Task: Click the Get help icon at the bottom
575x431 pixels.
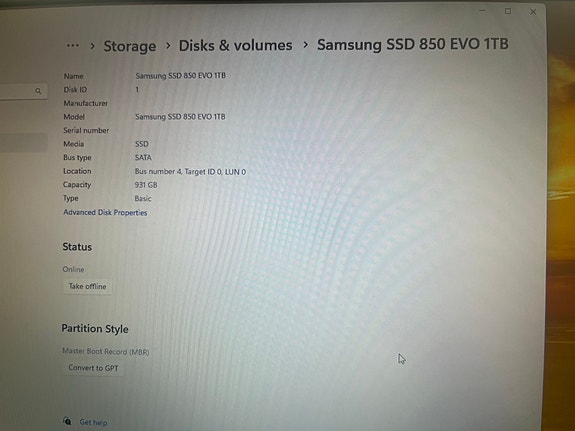Action: 67,421
